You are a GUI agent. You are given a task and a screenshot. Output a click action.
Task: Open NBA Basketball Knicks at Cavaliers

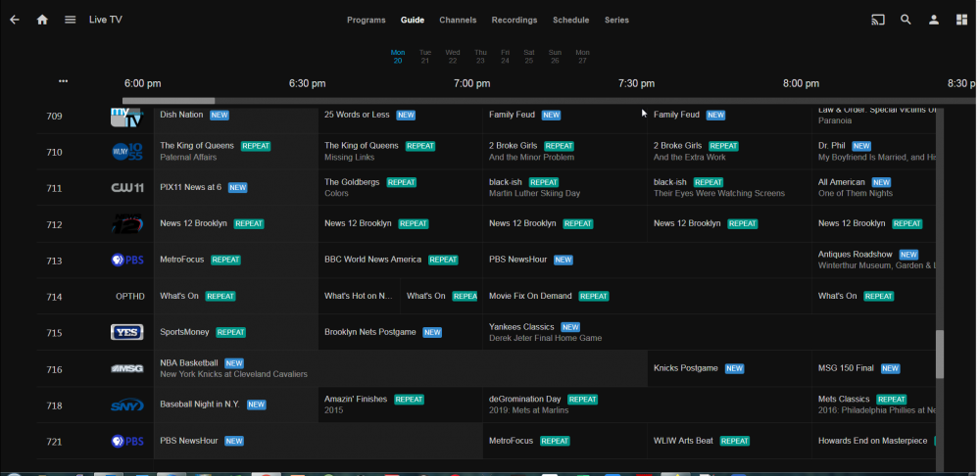click(x=400, y=368)
